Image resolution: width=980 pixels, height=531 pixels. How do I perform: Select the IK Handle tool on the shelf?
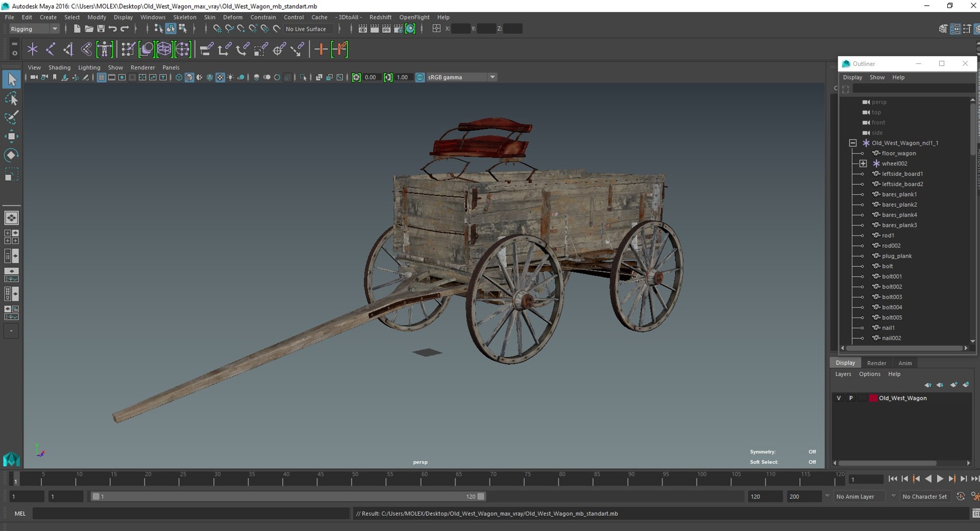(x=68, y=49)
